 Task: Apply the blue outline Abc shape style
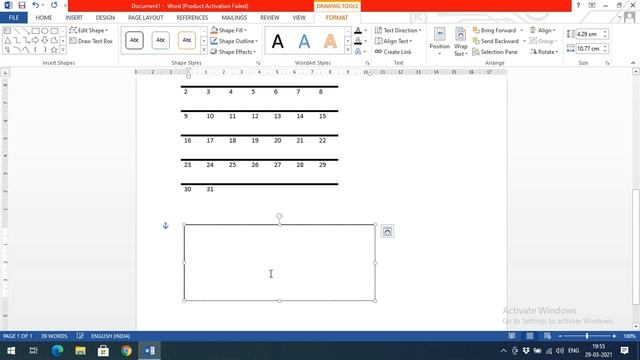point(160,40)
